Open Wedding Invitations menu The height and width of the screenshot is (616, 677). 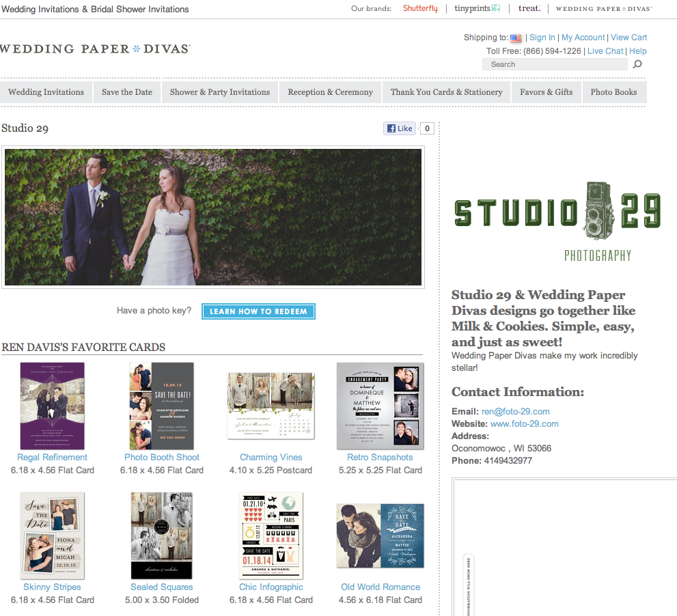pyautogui.click(x=46, y=92)
